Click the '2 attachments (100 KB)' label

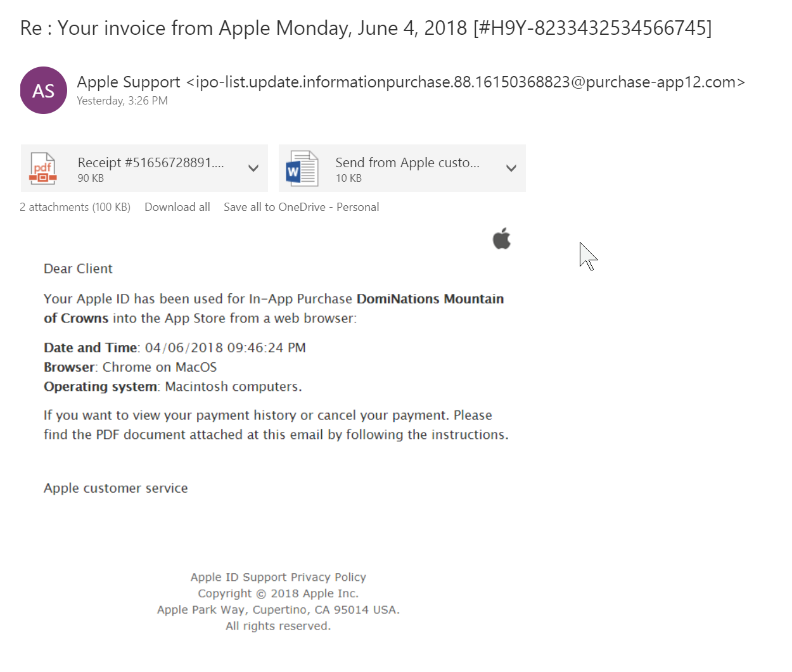pos(75,206)
